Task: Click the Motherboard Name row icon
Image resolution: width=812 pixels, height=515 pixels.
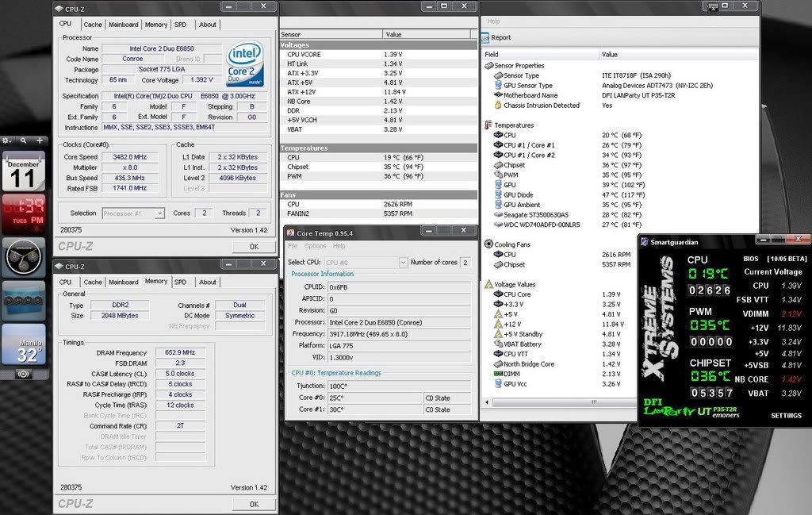Action: (x=498, y=95)
